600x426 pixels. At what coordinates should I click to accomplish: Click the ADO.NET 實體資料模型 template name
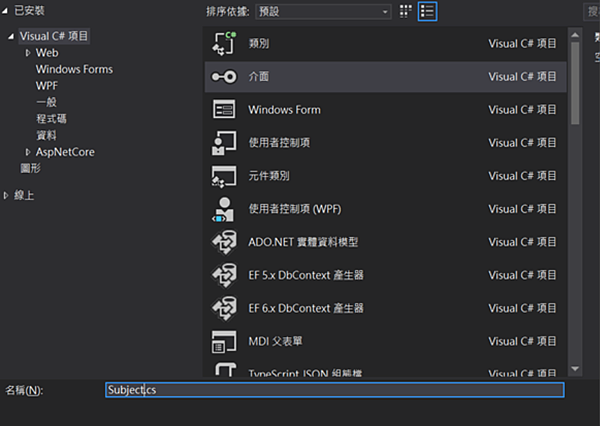[303, 242]
